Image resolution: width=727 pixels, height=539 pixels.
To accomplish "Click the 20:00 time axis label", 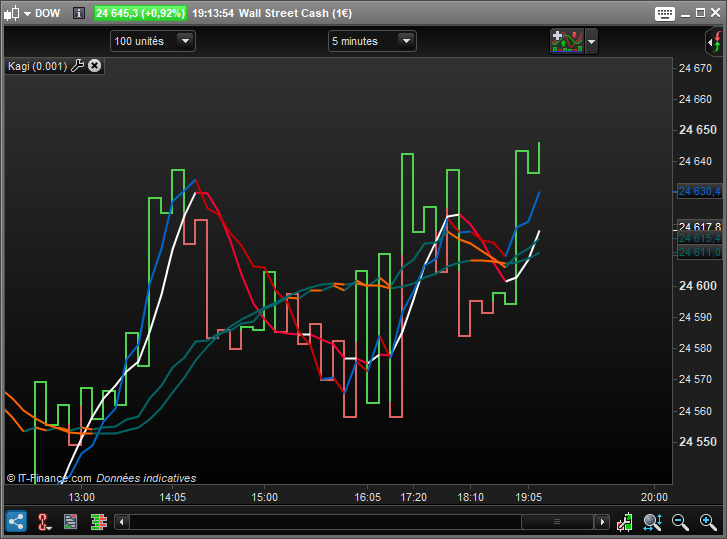I will coord(654,497).
